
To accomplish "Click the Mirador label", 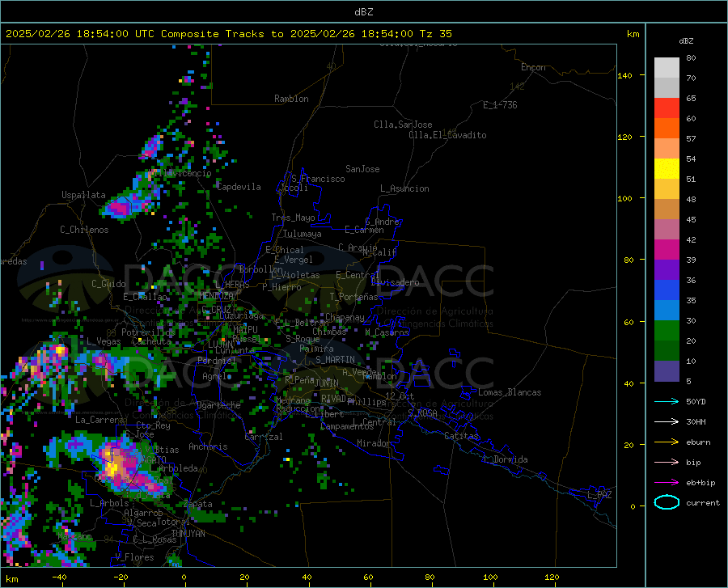I will tap(373, 443).
